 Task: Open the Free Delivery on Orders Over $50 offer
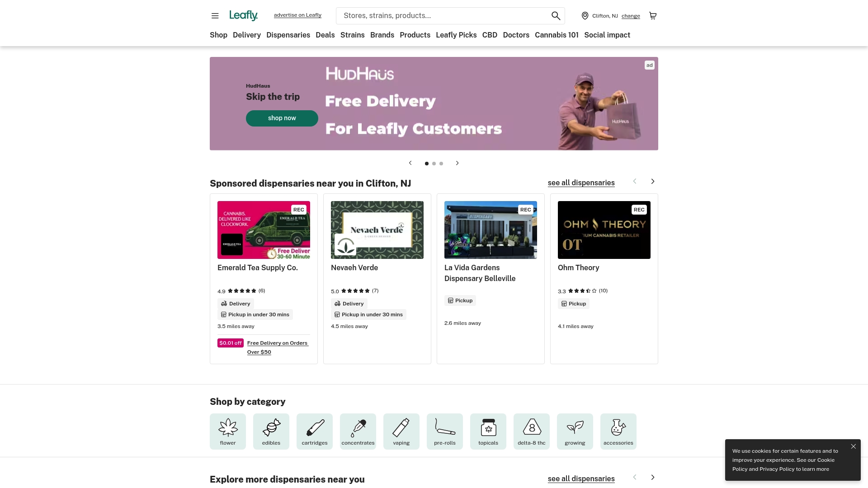pos(277,347)
